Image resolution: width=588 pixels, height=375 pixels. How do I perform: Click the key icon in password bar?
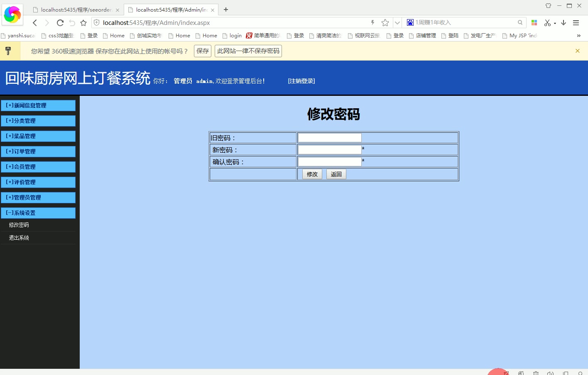tap(8, 51)
